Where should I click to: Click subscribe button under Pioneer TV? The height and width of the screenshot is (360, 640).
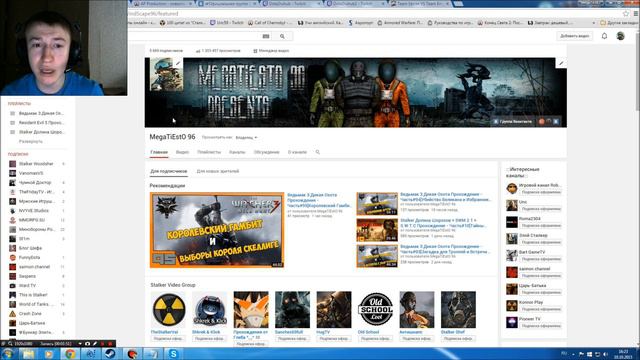541,326
